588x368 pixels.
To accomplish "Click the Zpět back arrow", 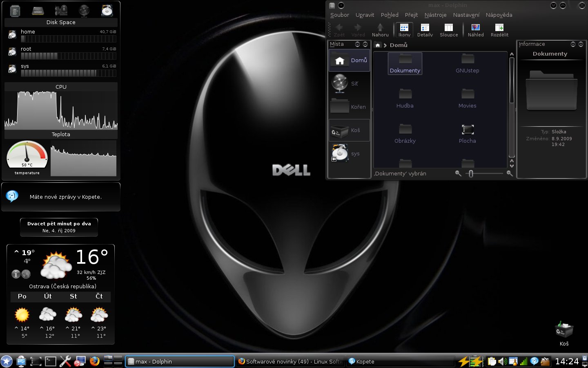I will click(x=339, y=30).
